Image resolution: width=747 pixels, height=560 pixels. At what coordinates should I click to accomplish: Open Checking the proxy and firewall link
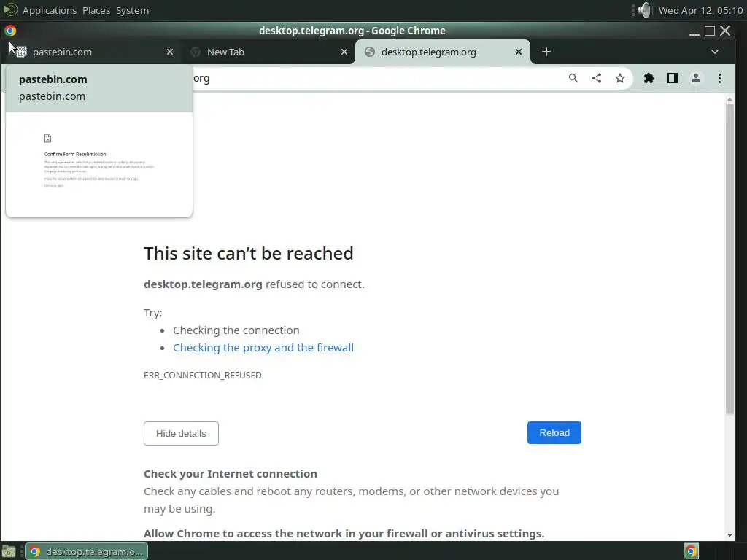click(x=263, y=348)
